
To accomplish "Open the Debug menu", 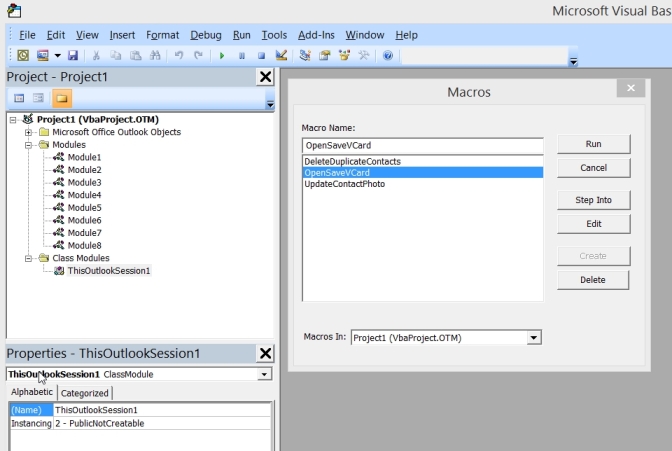I will [x=206, y=35].
